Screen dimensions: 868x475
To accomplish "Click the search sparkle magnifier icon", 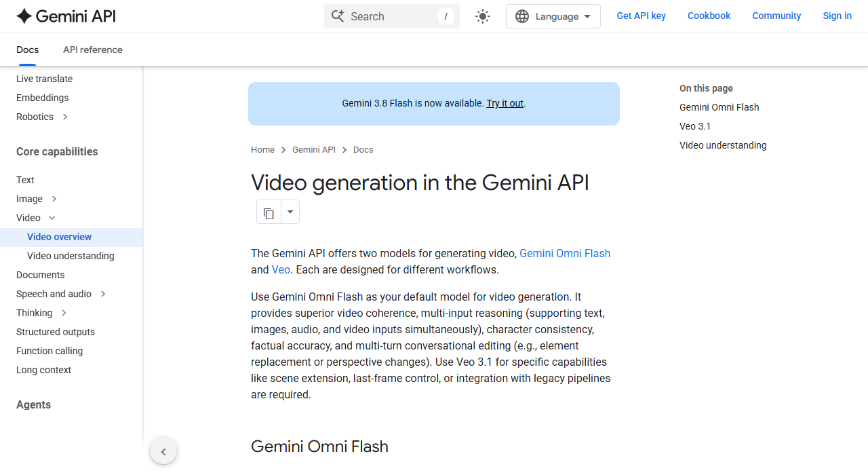I will [x=337, y=16].
